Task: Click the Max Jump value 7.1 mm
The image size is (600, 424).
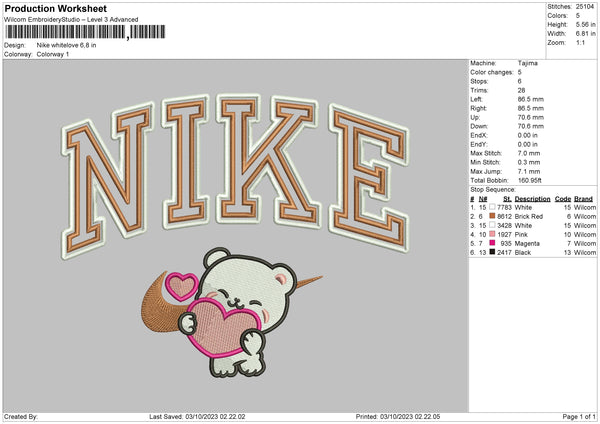Action: click(x=529, y=171)
